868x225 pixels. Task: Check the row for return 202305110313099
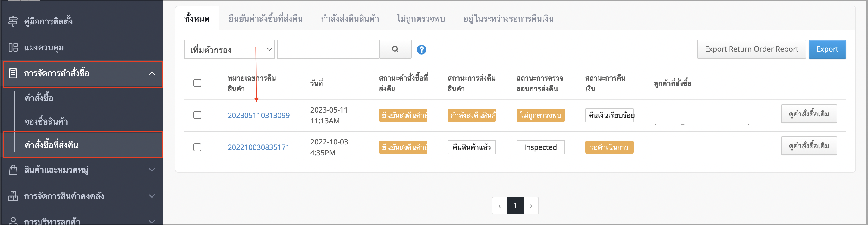pyautogui.click(x=197, y=115)
